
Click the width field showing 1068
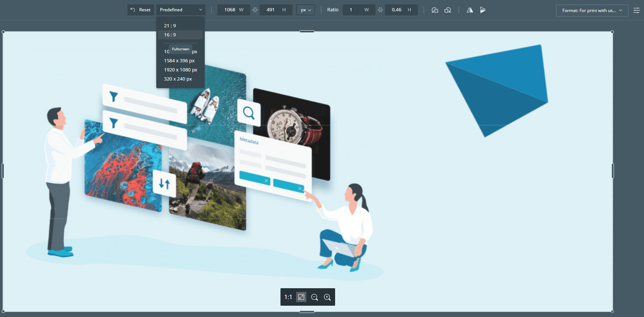pos(230,10)
